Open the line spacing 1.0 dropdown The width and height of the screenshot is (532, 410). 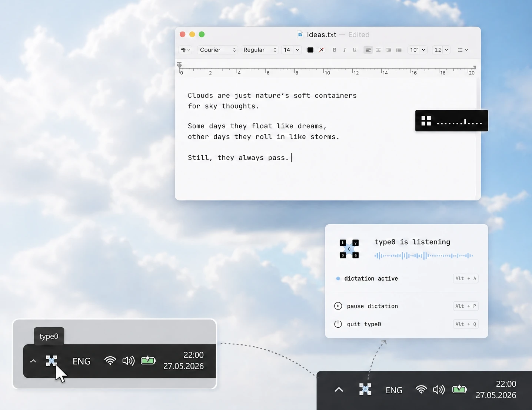(418, 50)
